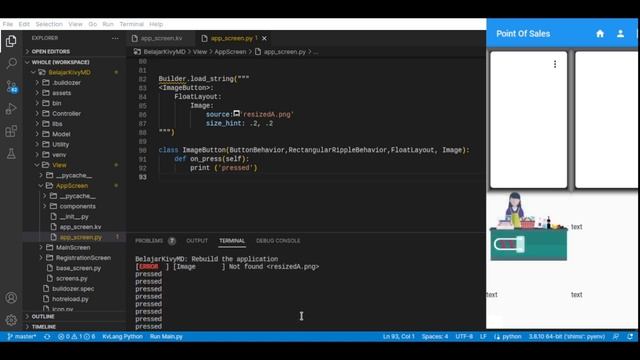Open the Testing flask view
640x360 pixels.
coord(11,153)
